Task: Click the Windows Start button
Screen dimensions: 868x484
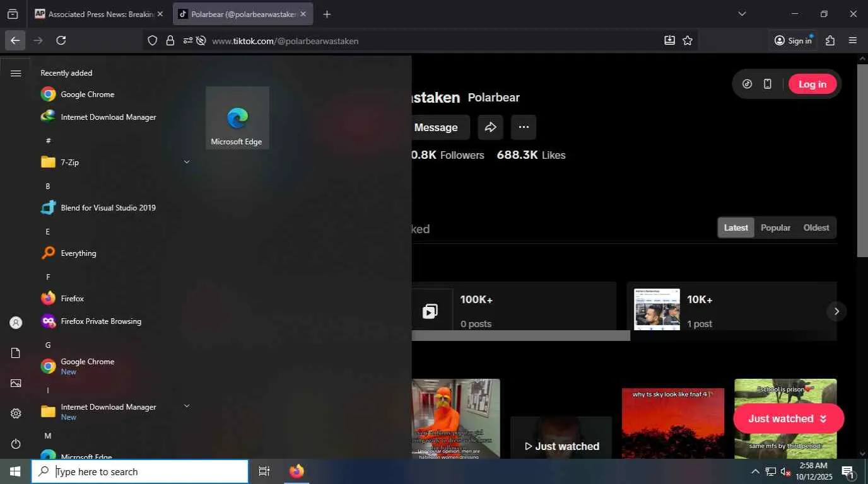Action: pyautogui.click(x=15, y=471)
